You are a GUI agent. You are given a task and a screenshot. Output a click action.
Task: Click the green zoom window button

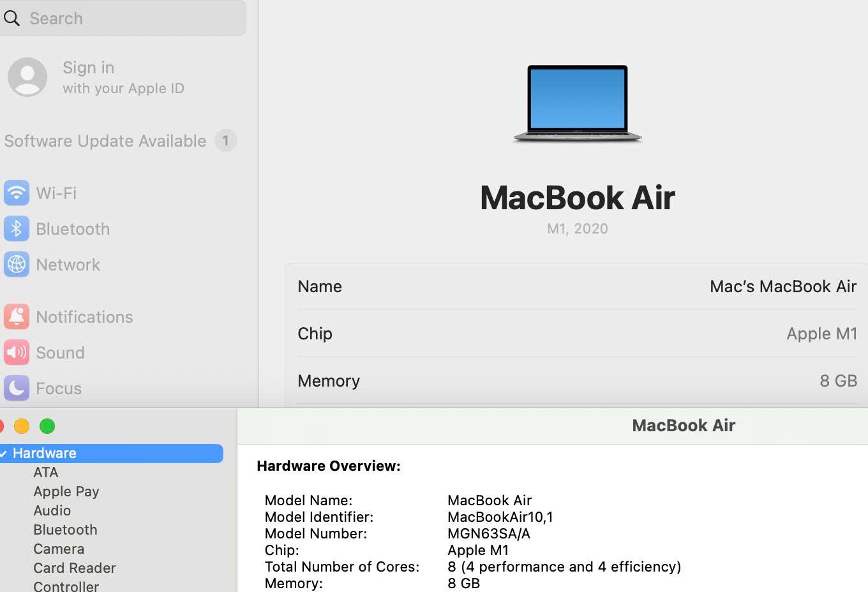[47, 426]
